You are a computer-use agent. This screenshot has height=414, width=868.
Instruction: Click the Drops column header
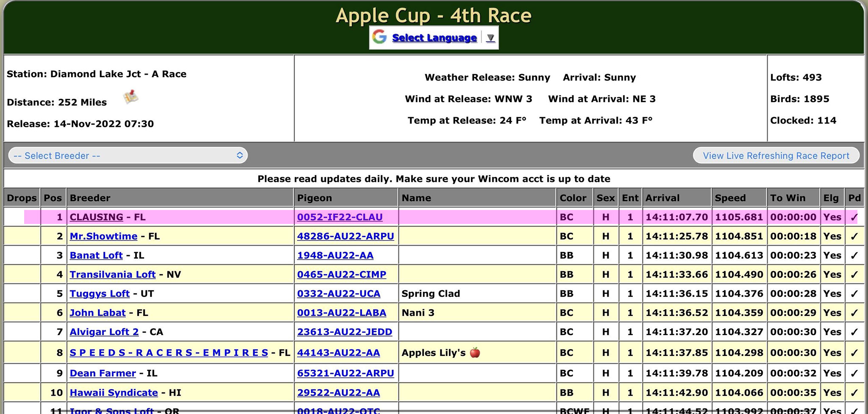22,198
